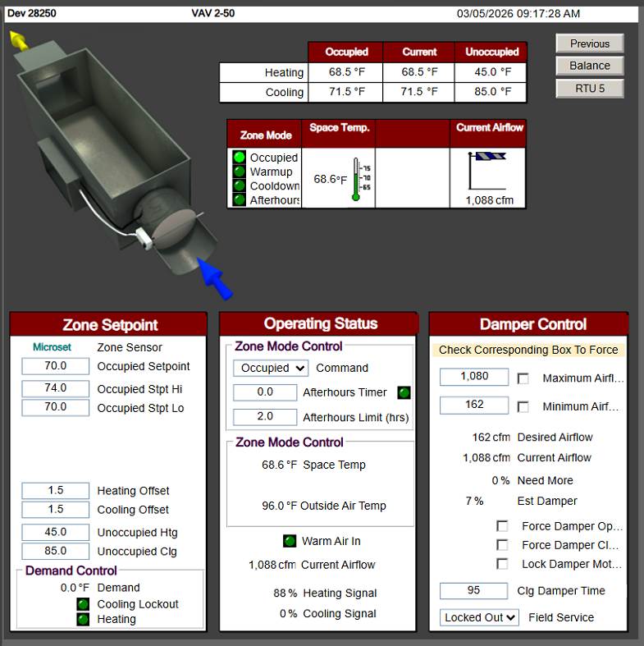Click the Occupied zone mode green indicator
644x646 pixels.
point(240,158)
